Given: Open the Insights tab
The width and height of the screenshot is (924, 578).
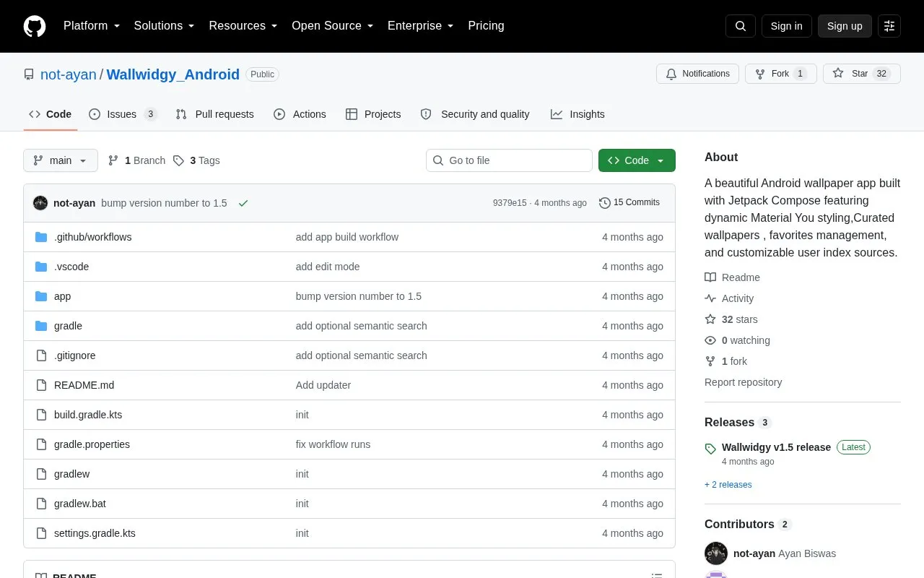Looking at the screenshot, I should coord(577,114).
